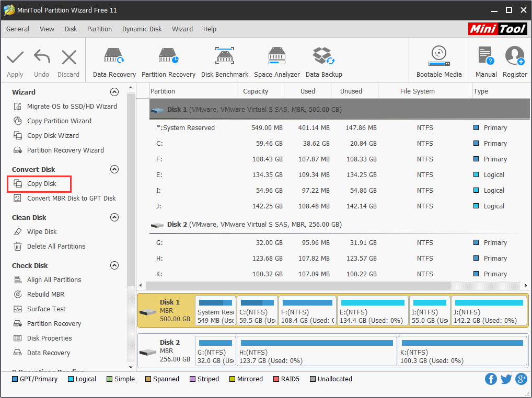Sort by the Partition column header
The width and height of the screenshot is (532, 398).
point(193,91)
